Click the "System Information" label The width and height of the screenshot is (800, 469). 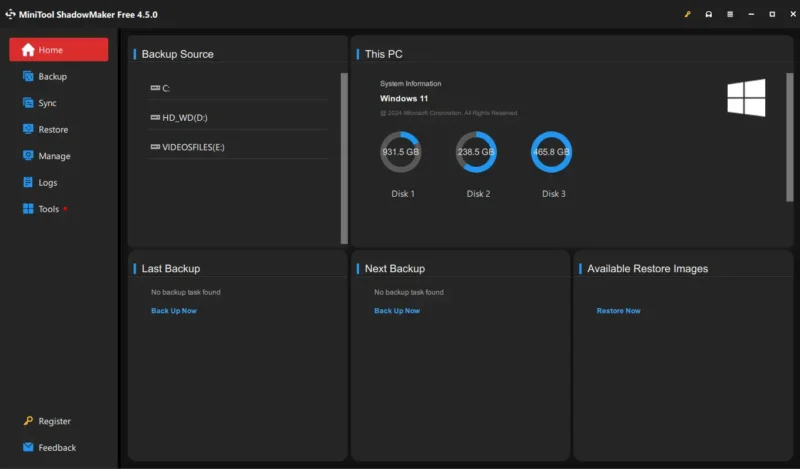pos(411,83)
